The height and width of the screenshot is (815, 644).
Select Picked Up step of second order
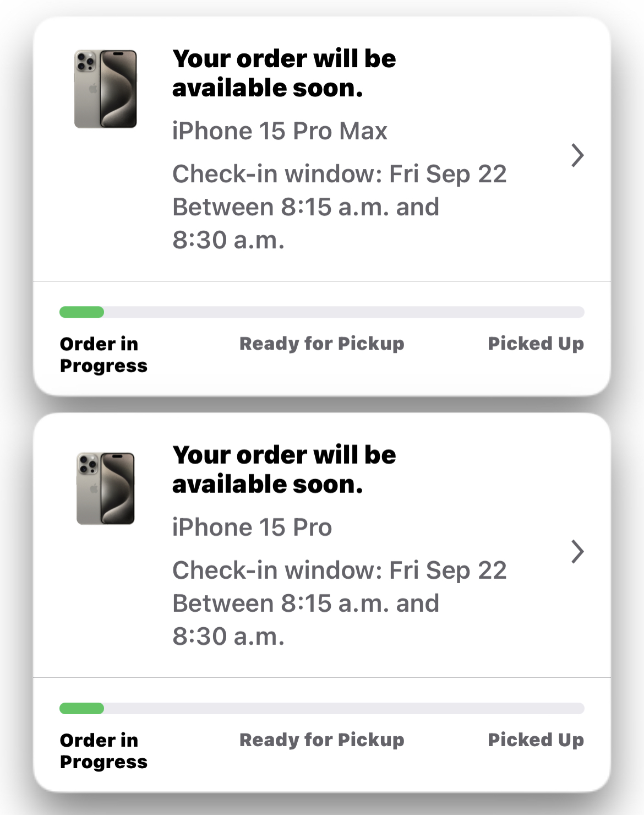pyautogui.click(x=536, y=740)
